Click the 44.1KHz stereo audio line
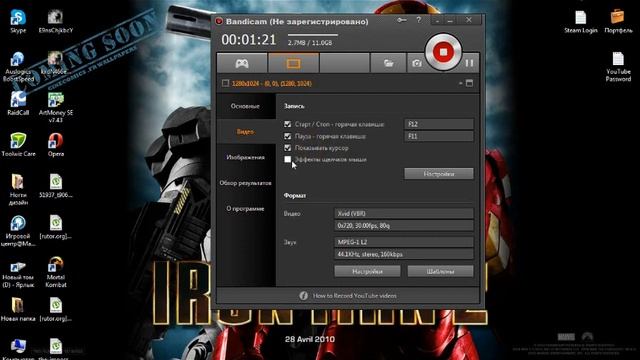 (x=404, y=254)
